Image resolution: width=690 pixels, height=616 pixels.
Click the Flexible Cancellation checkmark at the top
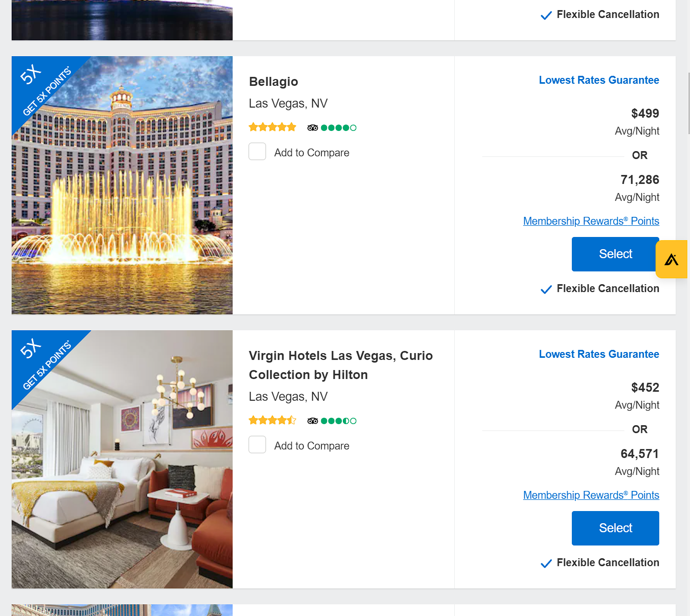point(546,15)
